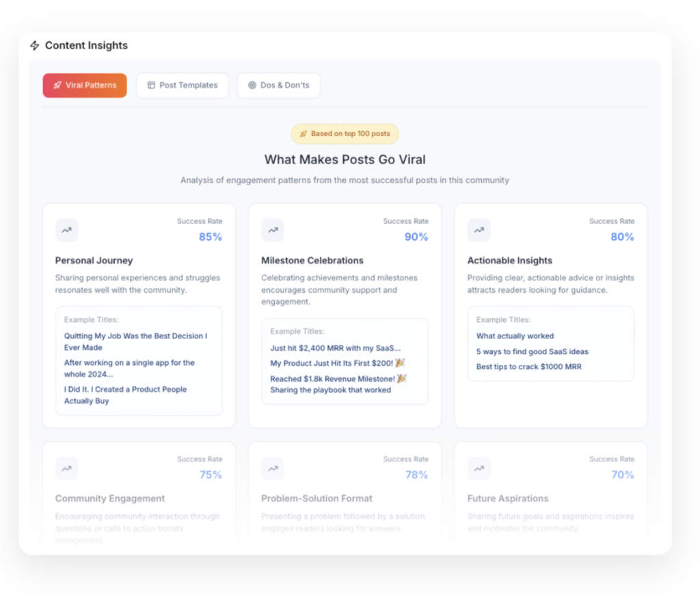Click the rocket icon in Viral Patterns tab
This screenshot has height=601, width=700.
(x=57, y=85)
